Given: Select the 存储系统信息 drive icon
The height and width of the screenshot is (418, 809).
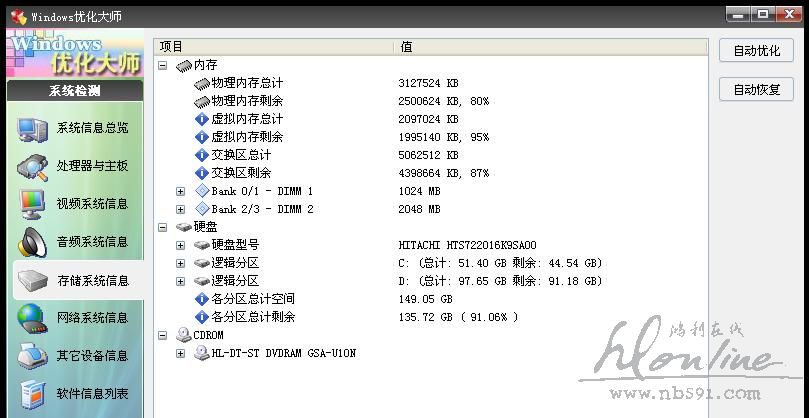Looking at the screenshot, I should coord(33,281).
